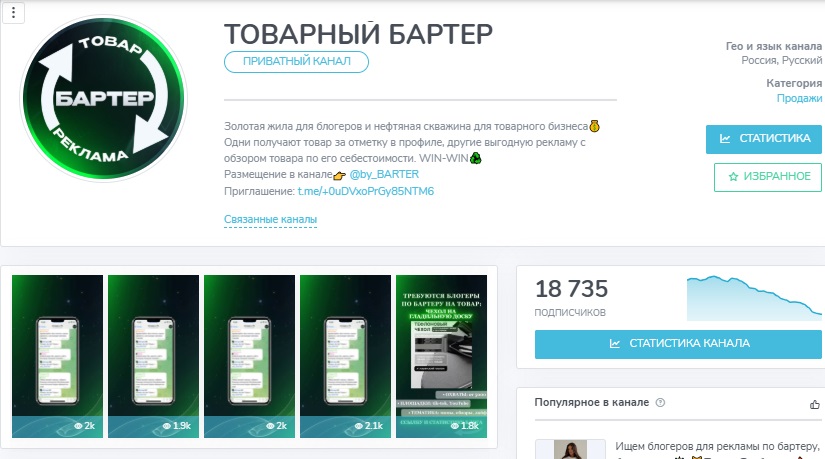
Task: Expand the Связанные каналы section
Action: click(270, 219)
